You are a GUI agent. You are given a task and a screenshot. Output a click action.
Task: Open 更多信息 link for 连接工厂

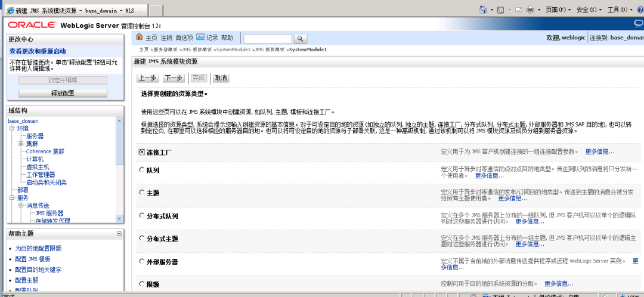tap(600, 151)
